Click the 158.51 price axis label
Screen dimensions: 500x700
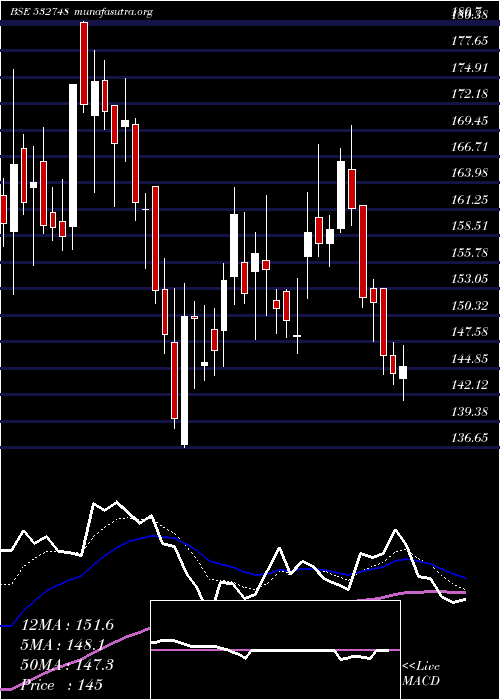pyautogui.click(x=469, y=226)
